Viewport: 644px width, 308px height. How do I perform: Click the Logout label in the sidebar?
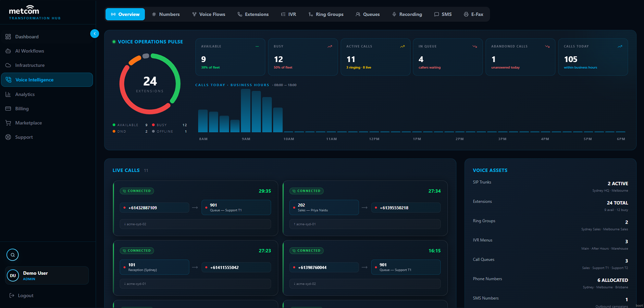26,295
